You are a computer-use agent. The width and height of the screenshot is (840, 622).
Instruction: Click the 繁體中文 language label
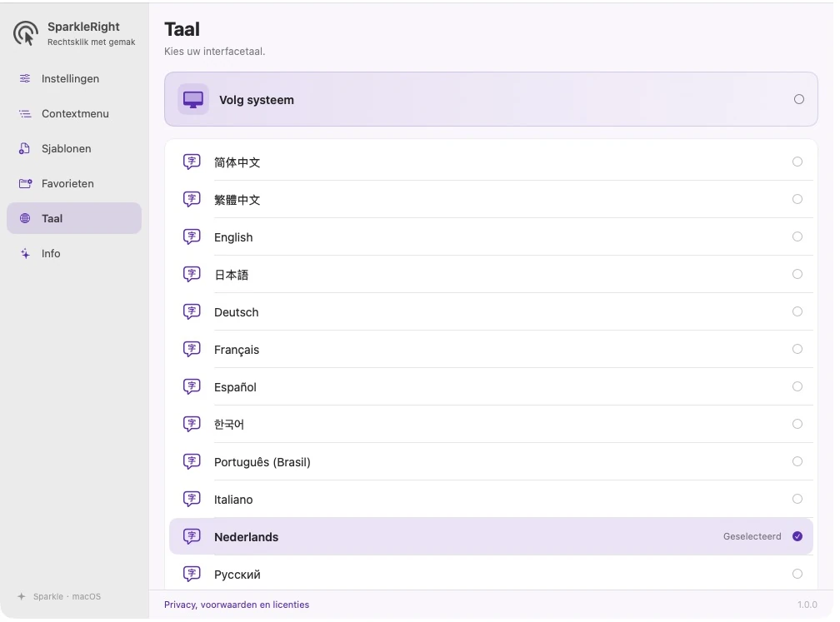point(237,200)
